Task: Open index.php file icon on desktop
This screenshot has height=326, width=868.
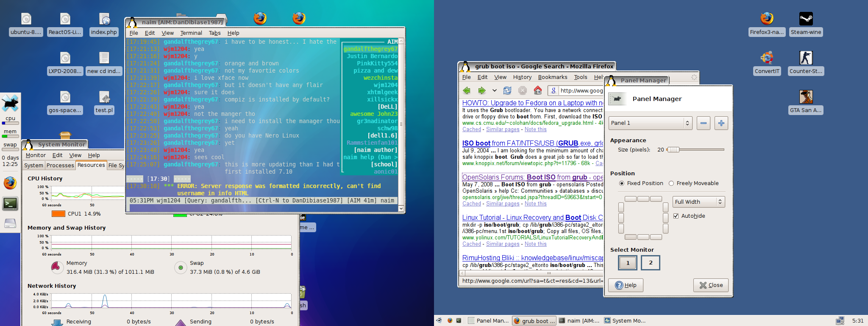Action: point(104,19)
